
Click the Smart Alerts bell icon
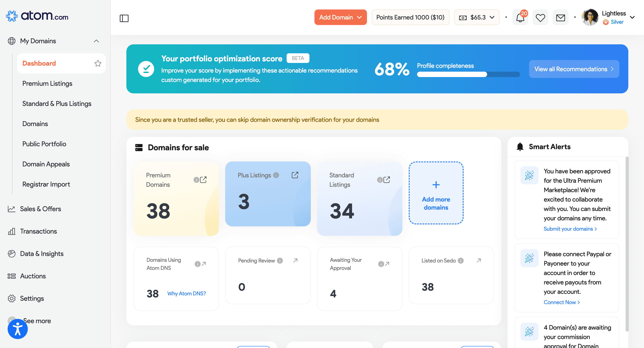(520, 147)
